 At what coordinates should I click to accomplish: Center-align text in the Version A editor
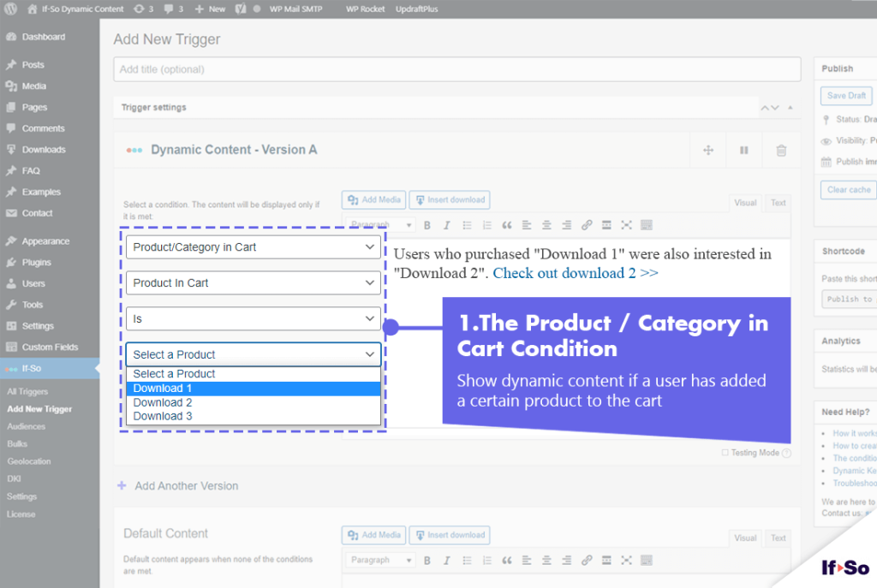pos(546,225)
